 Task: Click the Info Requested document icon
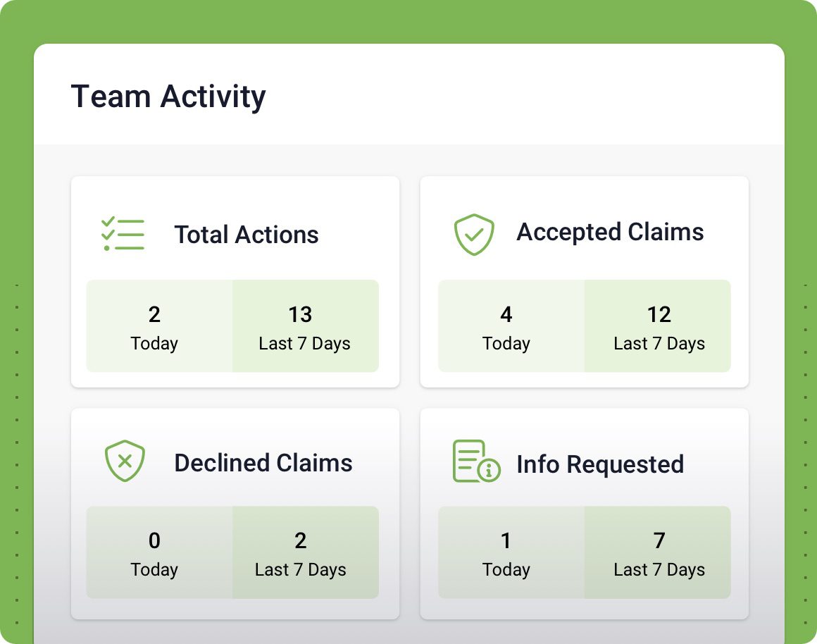coord(476,461)
